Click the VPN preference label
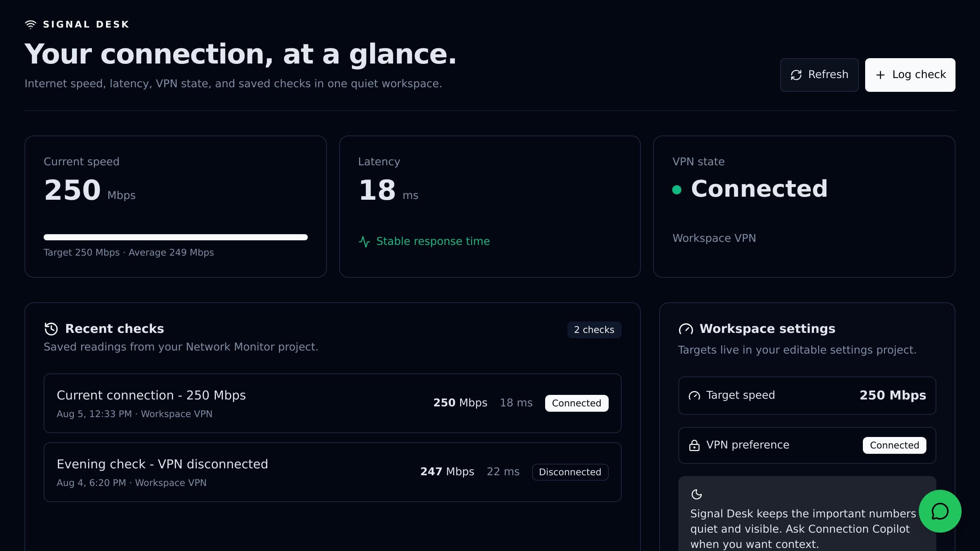980x551 pixels. [x=748, y=445]
